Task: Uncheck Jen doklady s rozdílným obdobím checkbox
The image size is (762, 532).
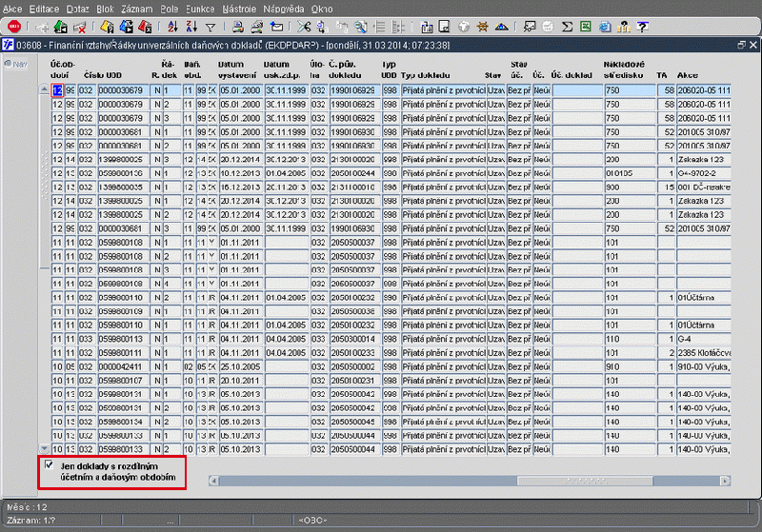Action: pyautogui.click(x=49, y=464)
